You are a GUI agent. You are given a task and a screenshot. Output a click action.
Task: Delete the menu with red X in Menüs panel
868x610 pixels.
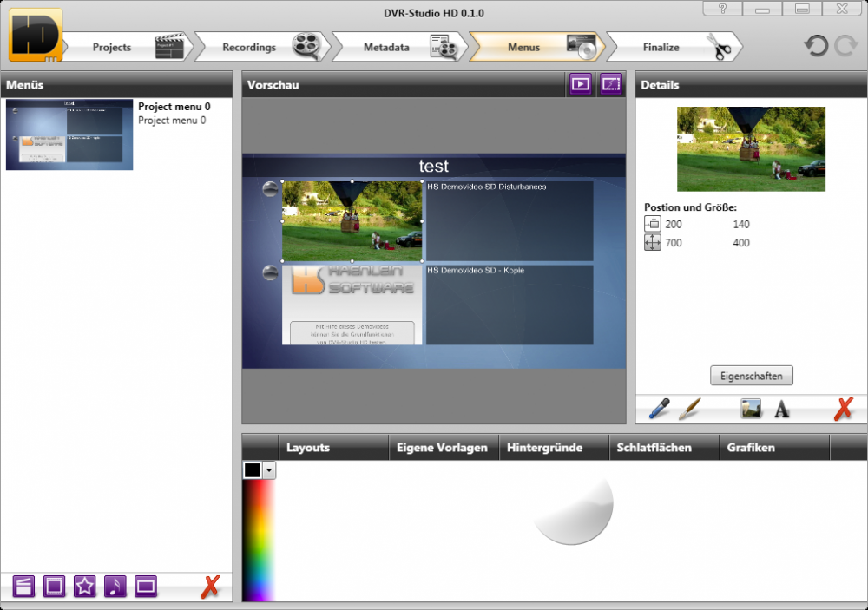coord(209,587)
